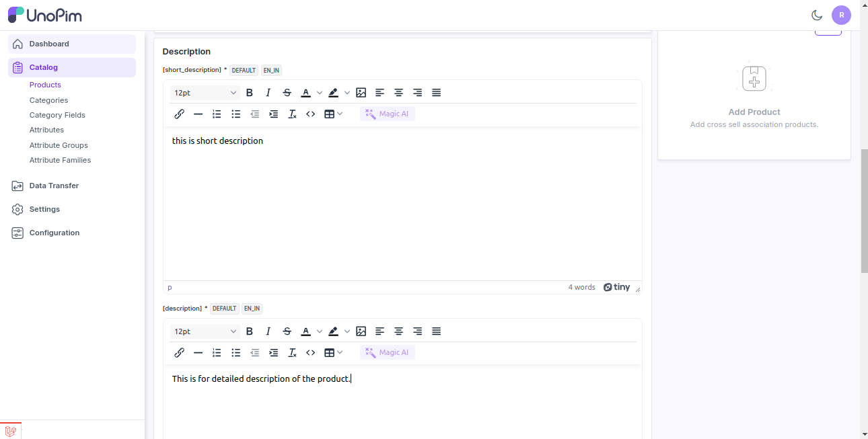Insert image in short description editor

pyautogui.click(x=361, y=93)
